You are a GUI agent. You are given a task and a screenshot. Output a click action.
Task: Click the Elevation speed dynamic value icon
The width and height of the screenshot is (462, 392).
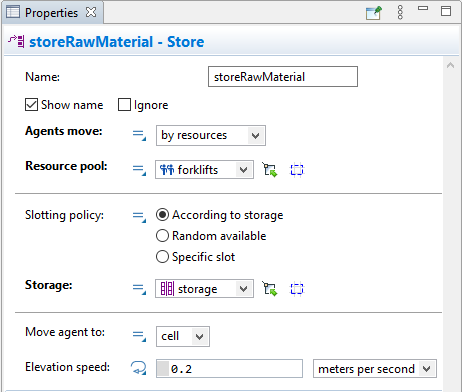(x=138, y=368)
